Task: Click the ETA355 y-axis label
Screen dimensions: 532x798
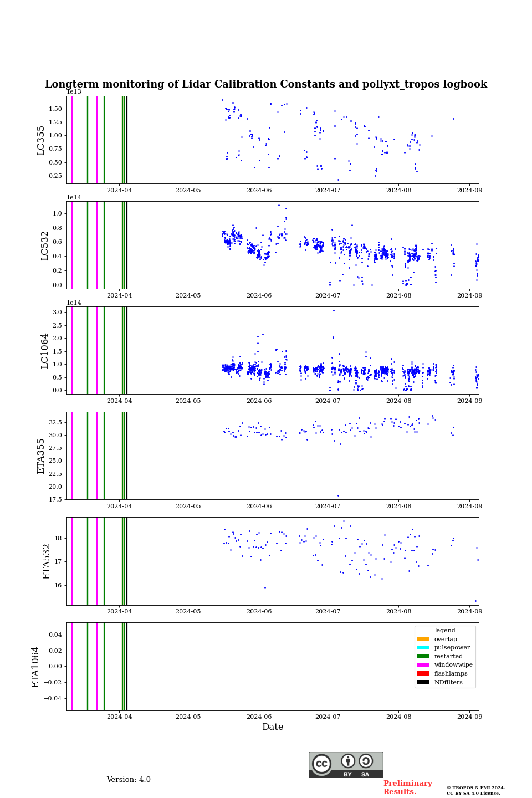Action: point(41,456)
